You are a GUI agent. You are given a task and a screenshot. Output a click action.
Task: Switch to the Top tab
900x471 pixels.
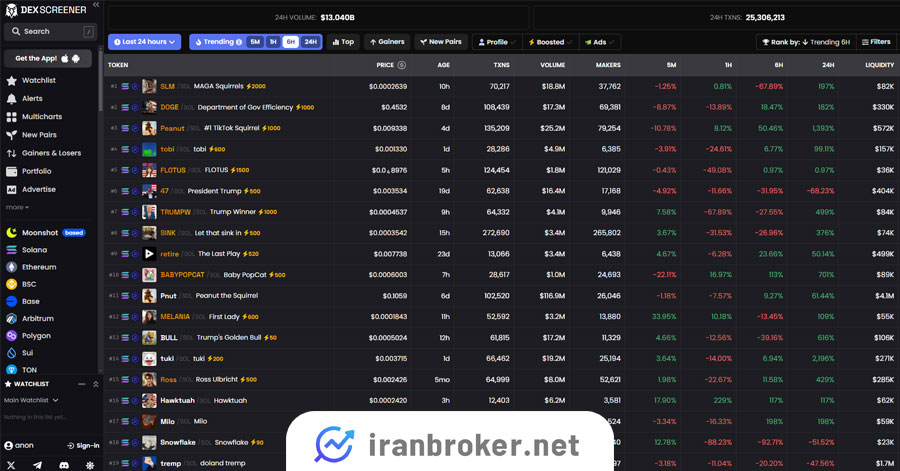(x=343, y=42)
